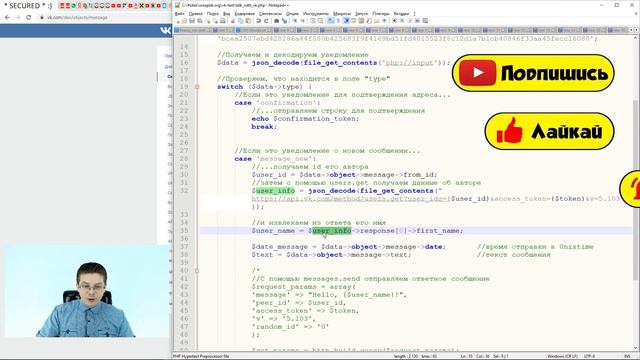Toggle the indent guide button

[346, 21]
